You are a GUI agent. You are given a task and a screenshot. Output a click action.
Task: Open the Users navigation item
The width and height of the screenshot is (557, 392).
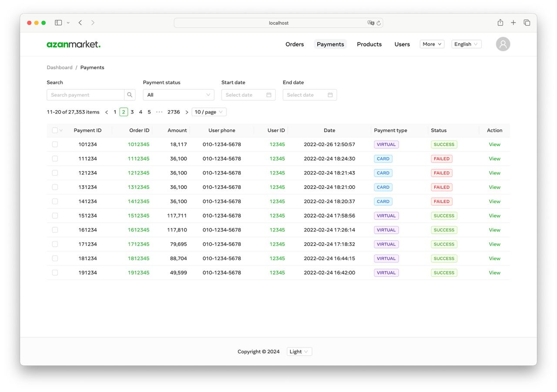point(402,44)
